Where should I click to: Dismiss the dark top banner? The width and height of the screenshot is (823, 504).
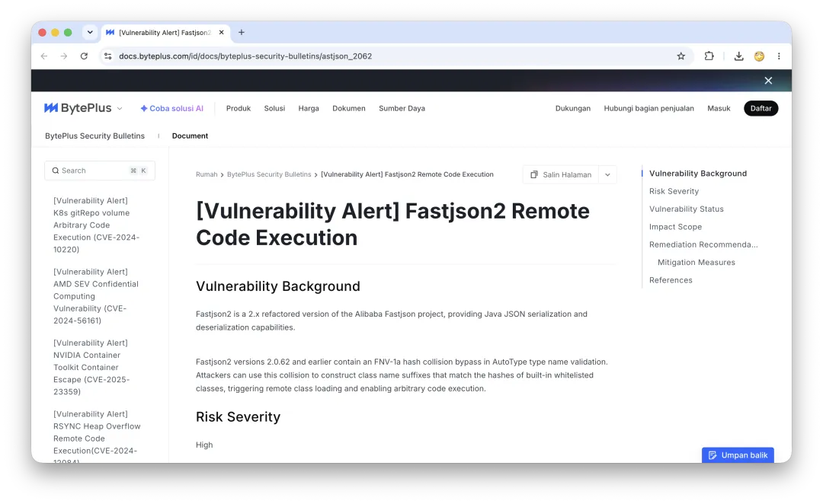(x=768, y=81)
